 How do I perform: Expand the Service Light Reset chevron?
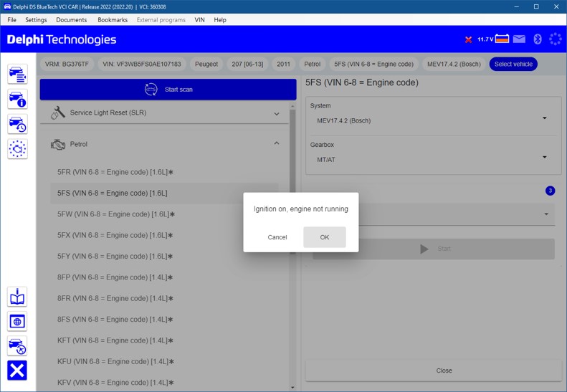click(277, 113)
